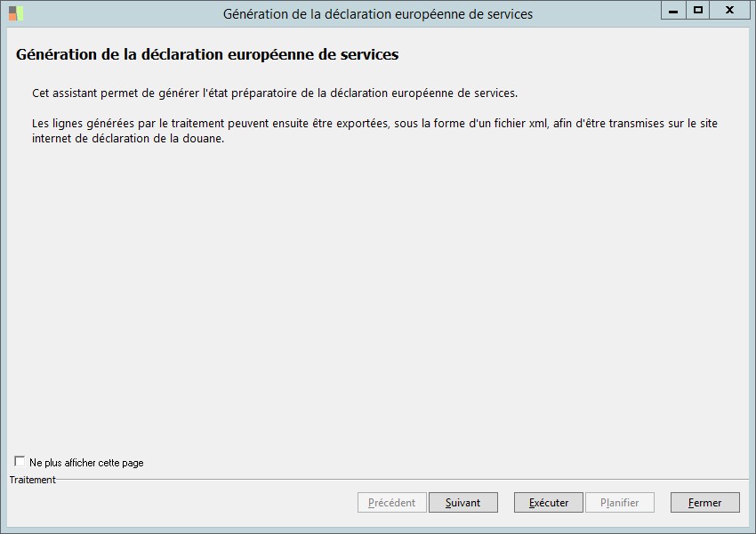The height and width of the screenshot is (534, 756).
Task: Click the empty title bar area left of the title
Action: (x=116, y=14)
